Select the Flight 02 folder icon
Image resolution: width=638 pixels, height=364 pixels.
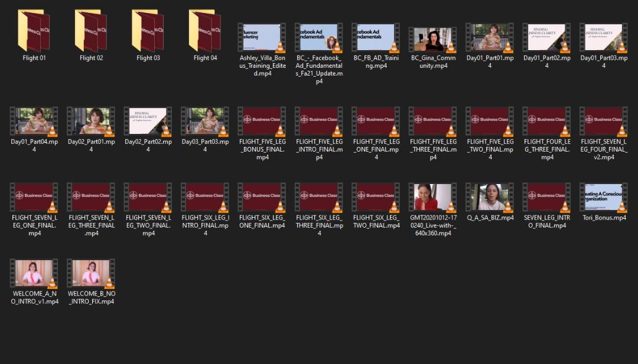point(91,31)
